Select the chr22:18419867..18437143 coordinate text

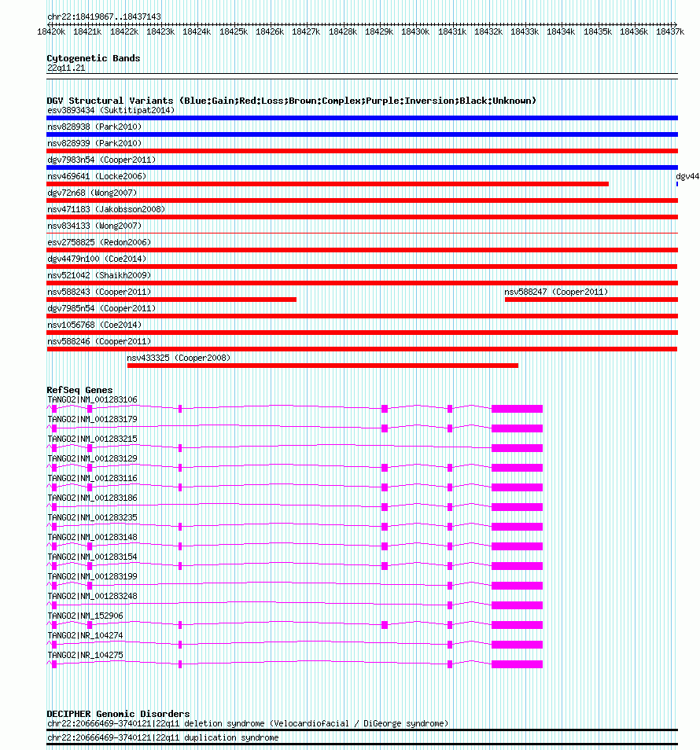click(104, 17)
